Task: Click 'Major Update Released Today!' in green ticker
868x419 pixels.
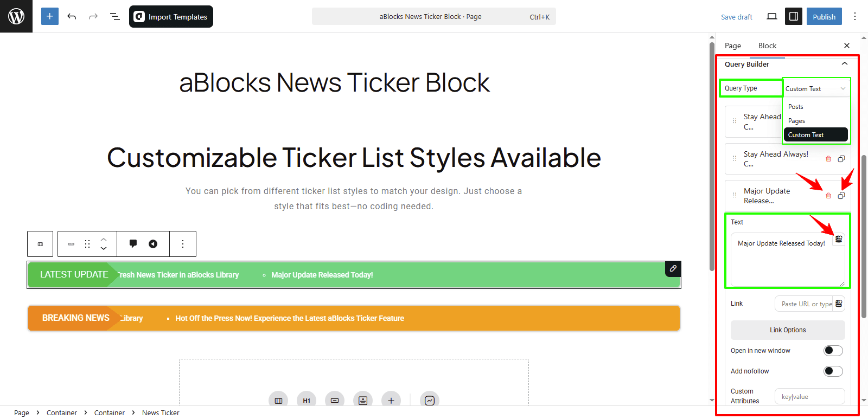Action: (322, 275)
